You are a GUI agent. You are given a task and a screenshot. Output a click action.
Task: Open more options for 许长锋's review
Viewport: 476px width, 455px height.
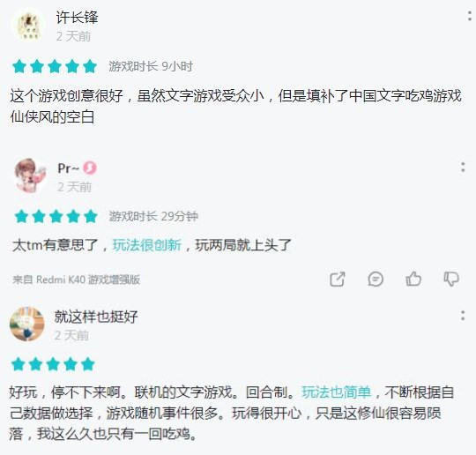pos(469,15)
